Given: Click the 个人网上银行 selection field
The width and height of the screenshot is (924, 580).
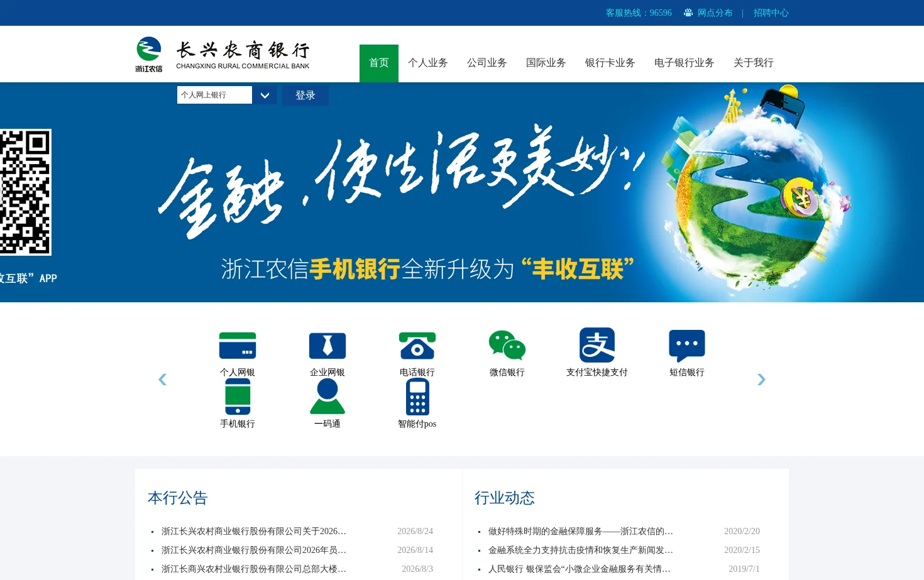Looking at the screenshot, I should tap(214, 95).
